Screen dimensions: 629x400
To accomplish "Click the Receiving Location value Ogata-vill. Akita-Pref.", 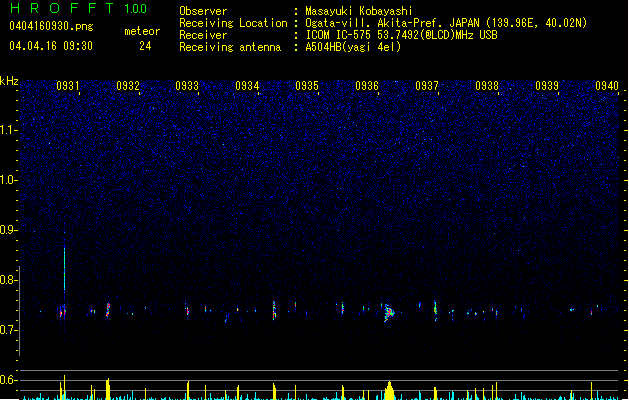I will pyautogui.click(x=446, y=23).
